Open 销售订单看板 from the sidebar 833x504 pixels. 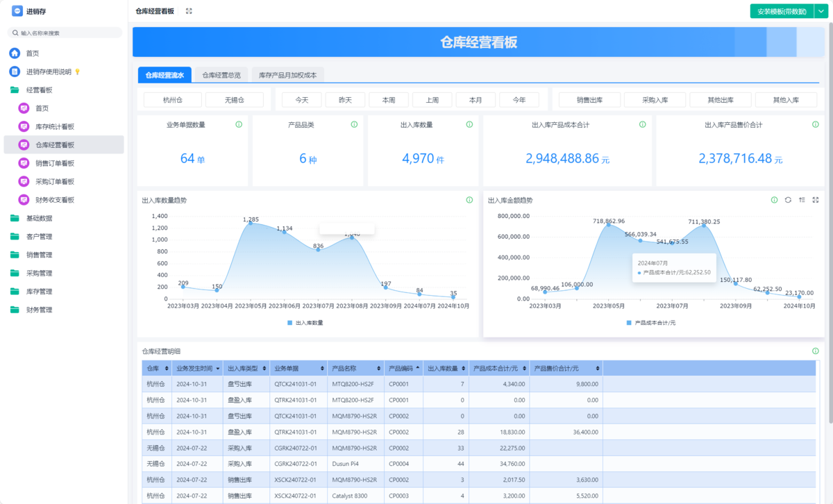55,163
